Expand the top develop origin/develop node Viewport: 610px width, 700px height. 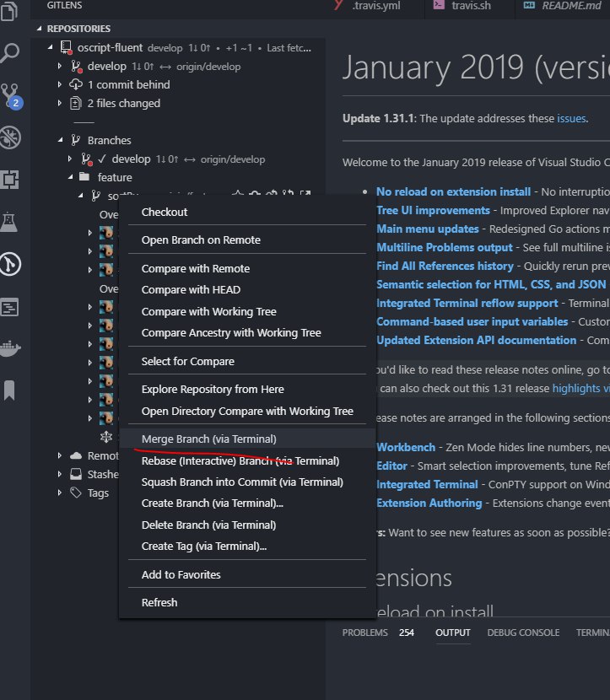[59, 66]
